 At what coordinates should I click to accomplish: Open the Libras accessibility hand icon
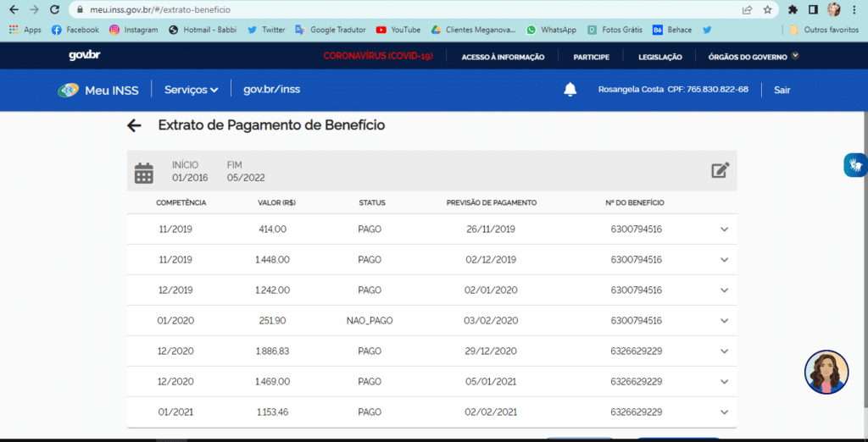pos(854,165)
